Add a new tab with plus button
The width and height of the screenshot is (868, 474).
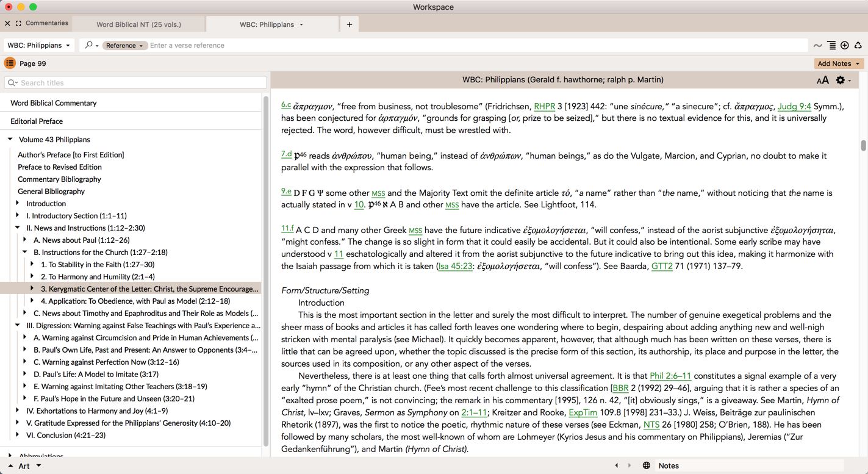(x=350, y=24)
